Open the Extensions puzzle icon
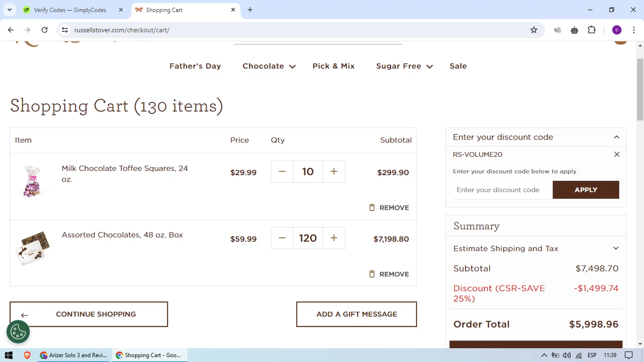This screenshot has width=644, height=362. [x=592, y=30]
